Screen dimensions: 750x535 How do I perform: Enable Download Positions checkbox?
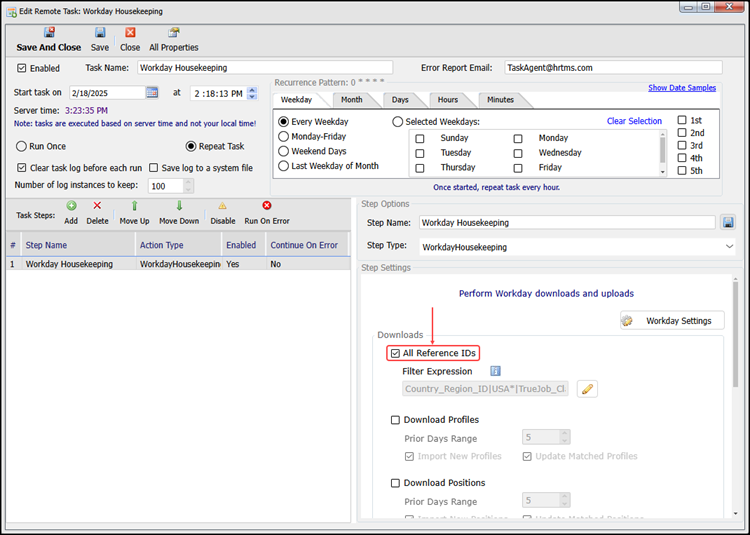[x=395, y=483]
